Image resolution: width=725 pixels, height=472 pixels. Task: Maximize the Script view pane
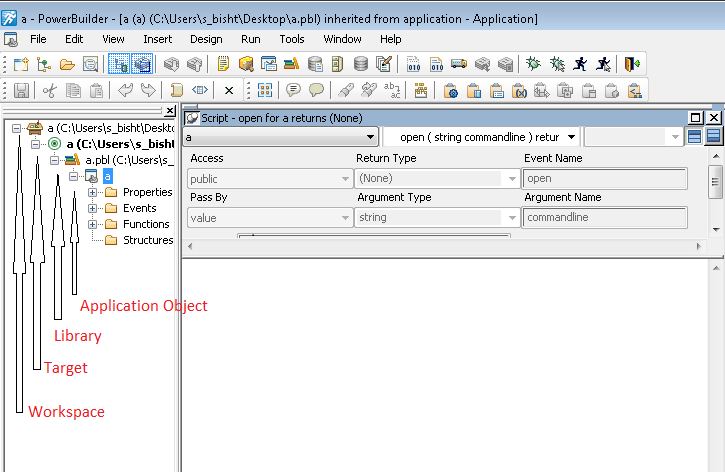click(695, 118)
